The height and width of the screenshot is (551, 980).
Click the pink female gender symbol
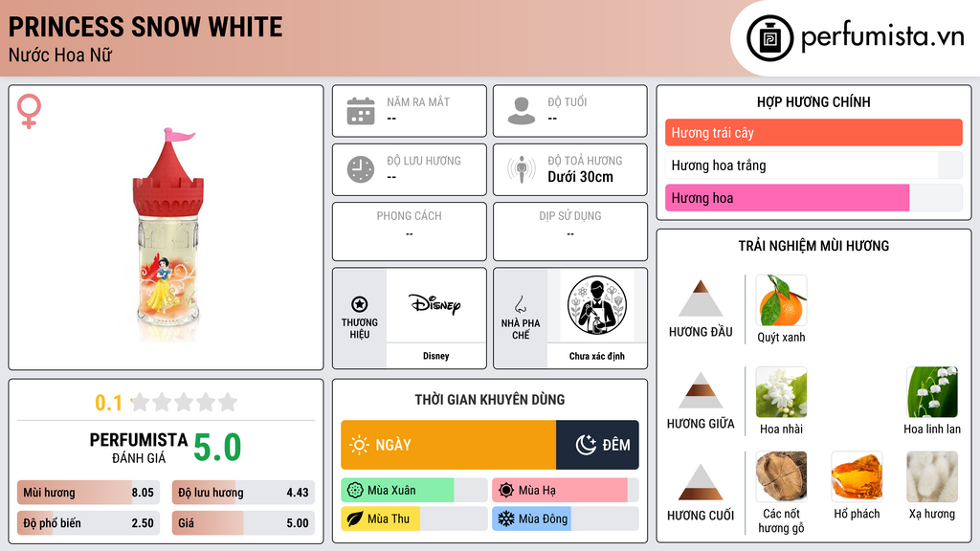(29, 111)
